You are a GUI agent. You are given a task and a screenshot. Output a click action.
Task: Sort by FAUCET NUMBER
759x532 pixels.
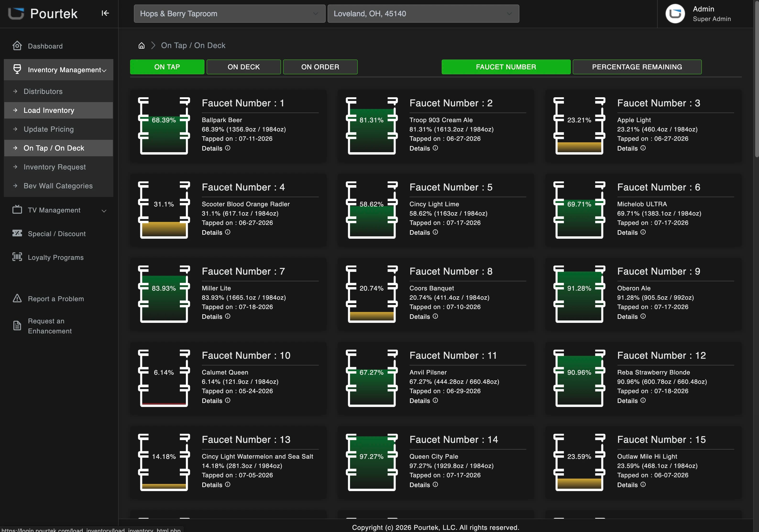[506, 67]
